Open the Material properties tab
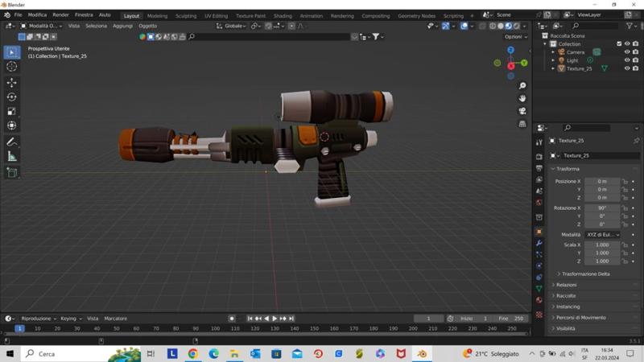 point(539,300)
